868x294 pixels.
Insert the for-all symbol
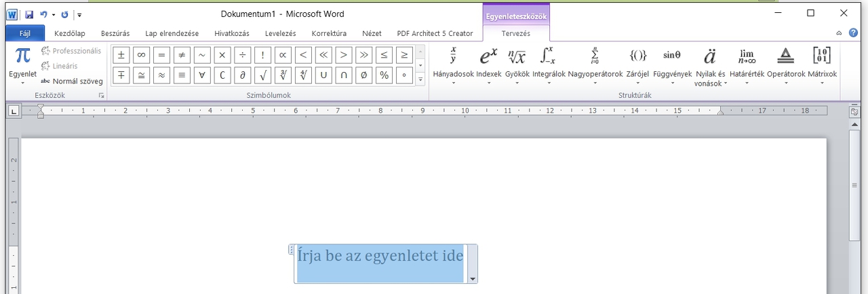pos(202,75)
